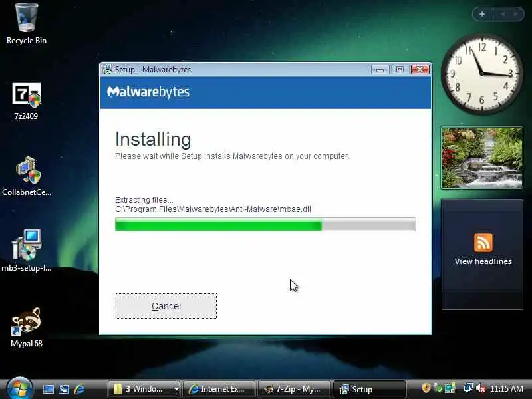Open the security shield tray icon
The width and height of the screenshot is (532, 399).
[x=426, y=388]
